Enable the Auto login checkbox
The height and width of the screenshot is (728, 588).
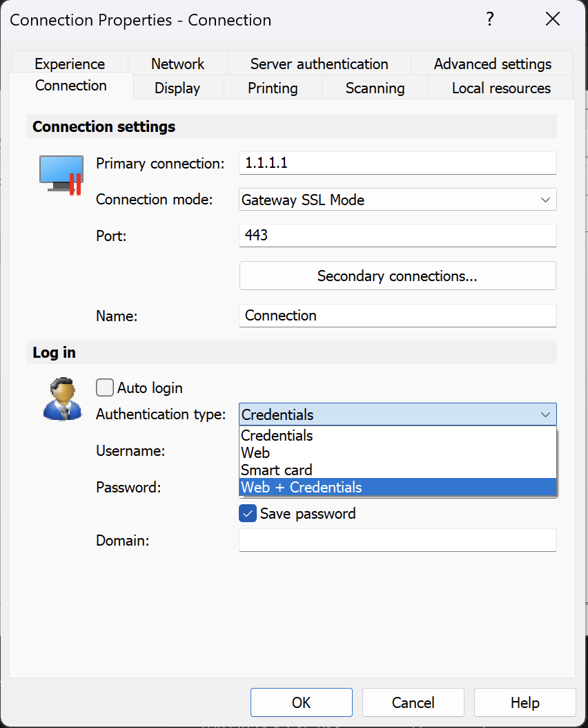pos(104,387)
